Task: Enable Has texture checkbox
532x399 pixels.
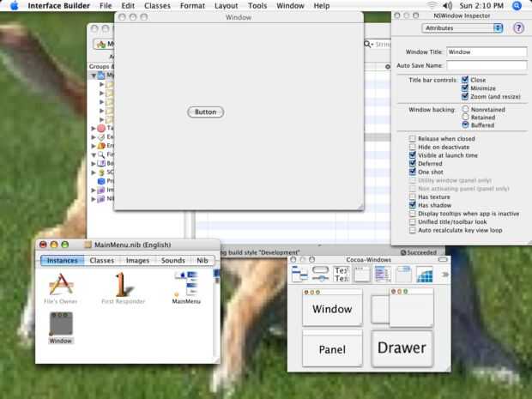Action: tap(412, 196)
